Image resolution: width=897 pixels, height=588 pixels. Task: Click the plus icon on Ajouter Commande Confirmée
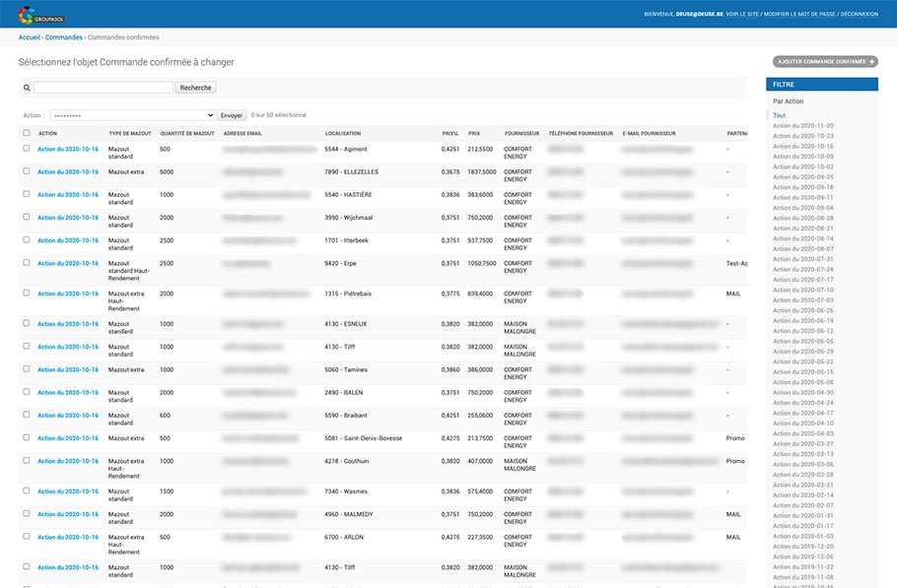click(x=872, y=61)
